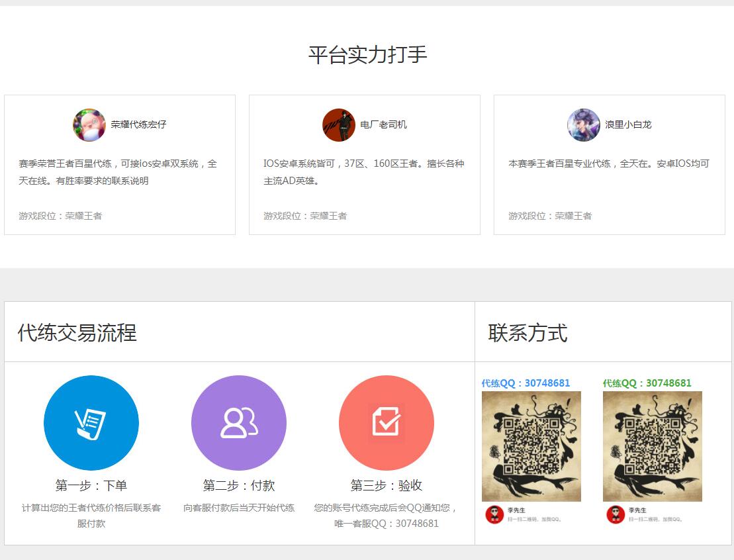Click the purple payment users icon

239,422
